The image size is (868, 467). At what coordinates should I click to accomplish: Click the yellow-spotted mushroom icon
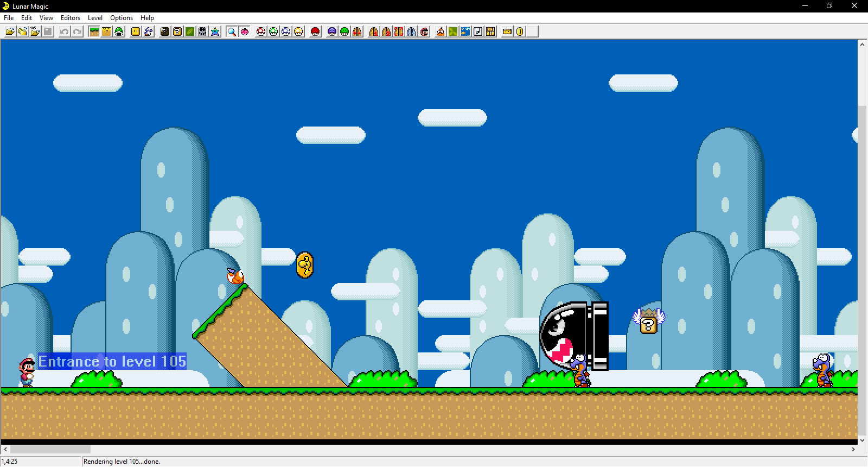point(298,31)
